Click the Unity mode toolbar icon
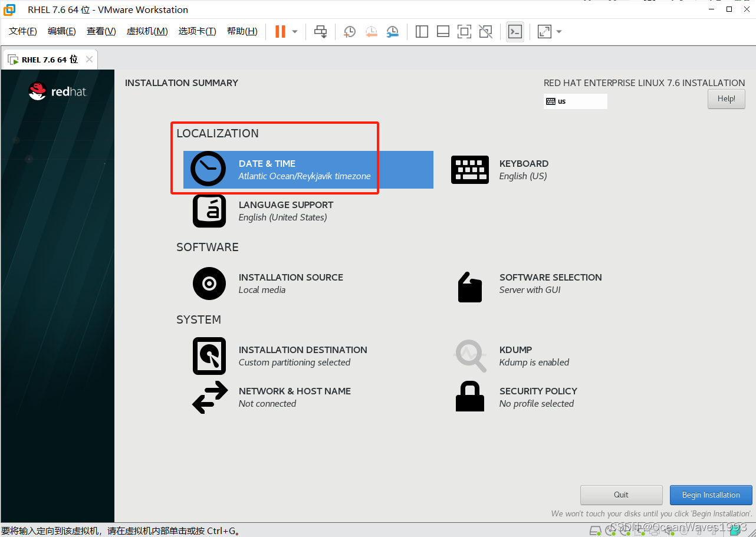Image resolution: width=756 pixels, height=537 pixels. 485,31
